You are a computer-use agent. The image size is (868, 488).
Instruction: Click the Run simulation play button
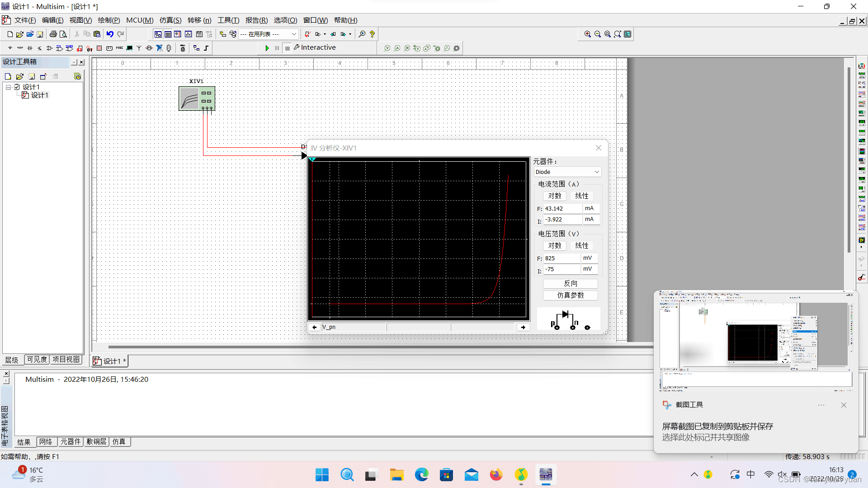[267, 48]
